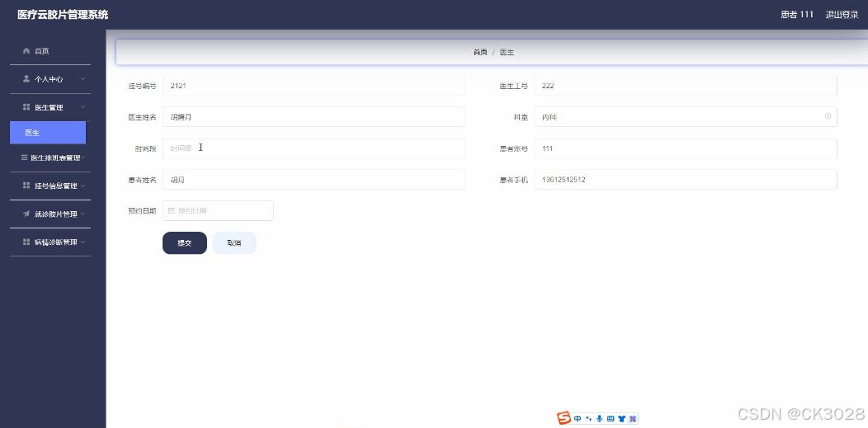Click the 患者姓名 input field
This screenshot has height=428, width=868.
tap(314, 180)
